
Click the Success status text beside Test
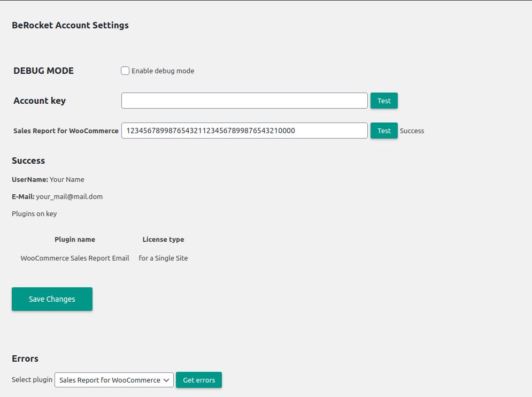click(x=412, y=131)
